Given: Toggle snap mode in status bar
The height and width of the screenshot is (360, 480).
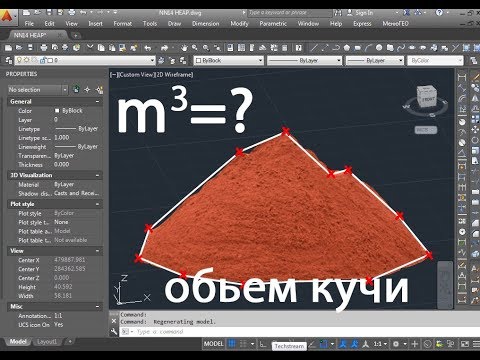Looking at the screenshot, I should click(x=243, y=344).
